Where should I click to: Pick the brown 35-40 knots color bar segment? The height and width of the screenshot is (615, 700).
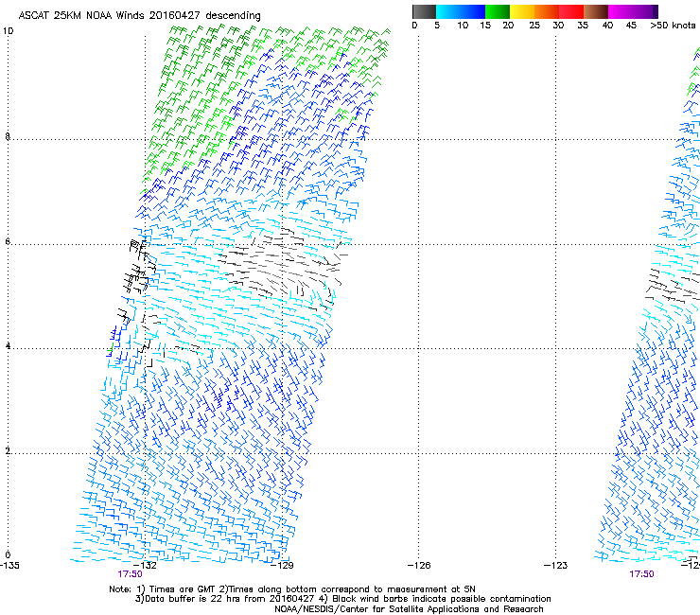pyautogui.click(x=596, y=11)
